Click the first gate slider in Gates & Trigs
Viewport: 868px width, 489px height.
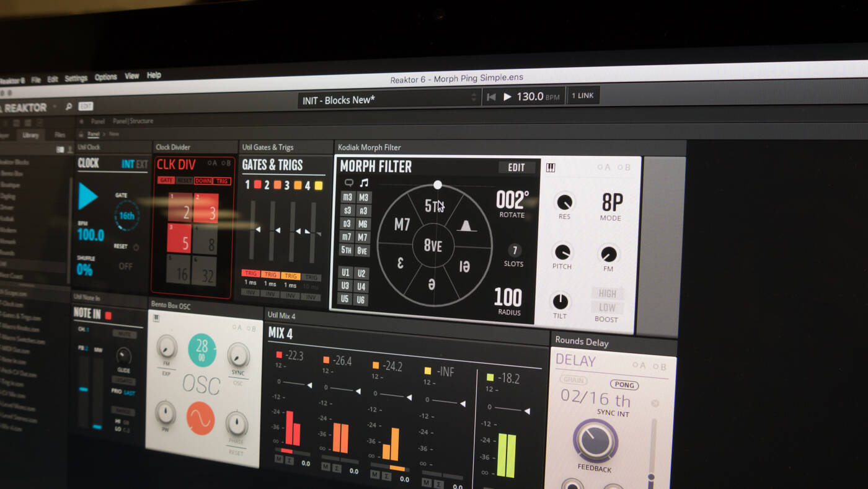pos(252,230)
